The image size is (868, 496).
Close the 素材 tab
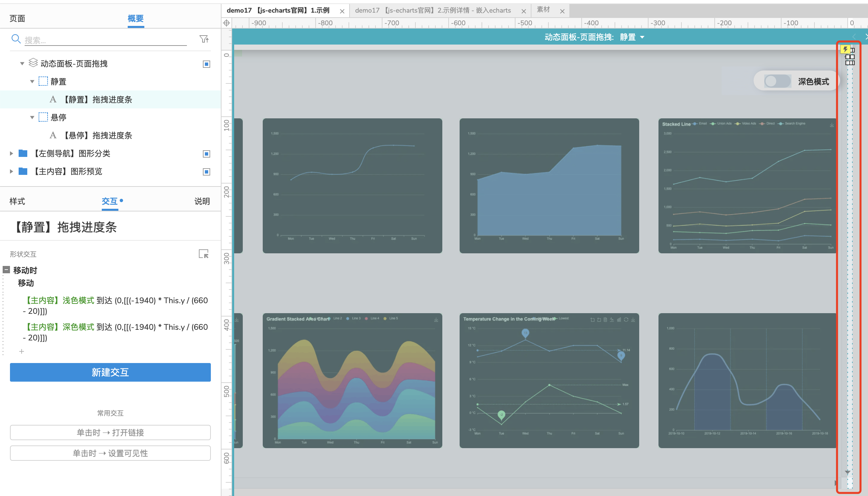click(562, 11)
